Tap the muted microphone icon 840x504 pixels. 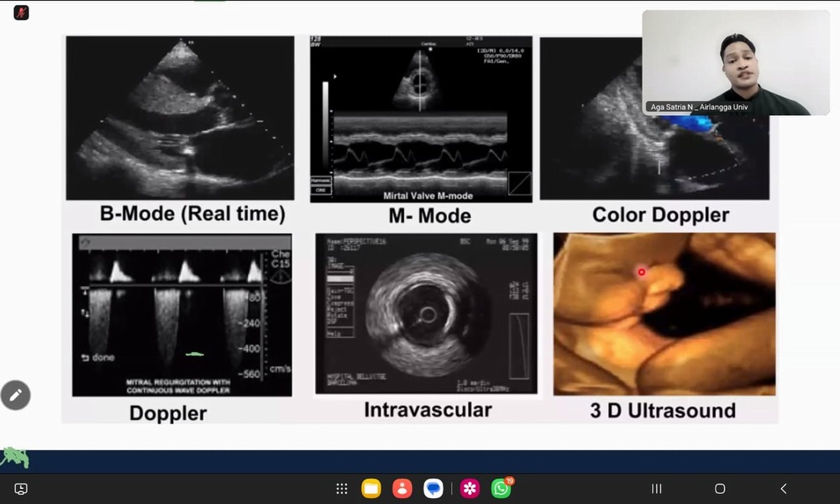click(x=21, y=13)
